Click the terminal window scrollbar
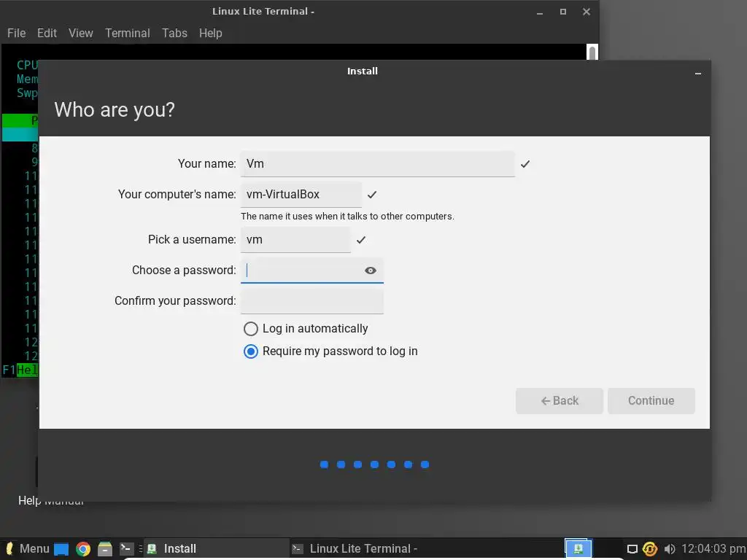 coord(592,52)
